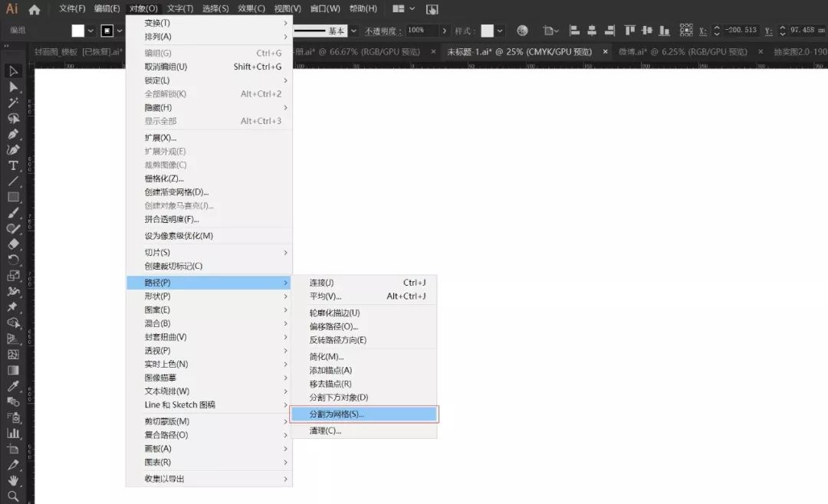Click 偏移路径(O)... menu entry
Image resolution: width=828 pixels, height=504 pixels.
[x=333, y=326]
